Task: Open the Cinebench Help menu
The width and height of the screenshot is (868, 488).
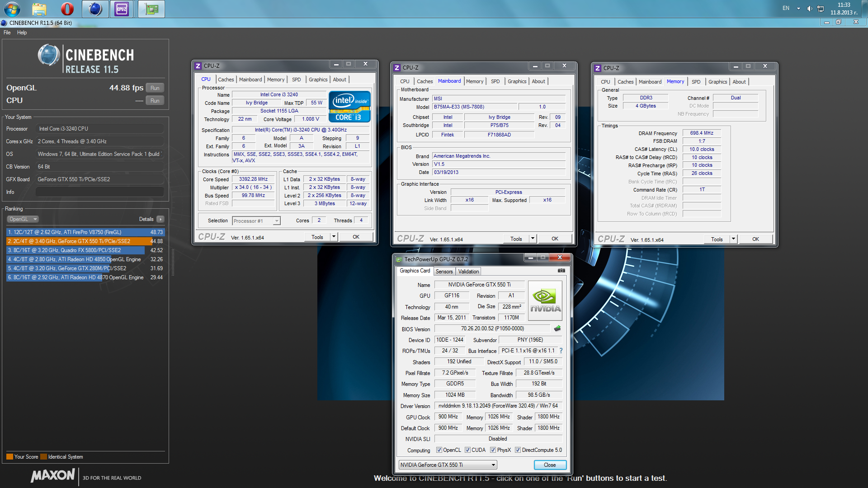Action: click(22, 33)
